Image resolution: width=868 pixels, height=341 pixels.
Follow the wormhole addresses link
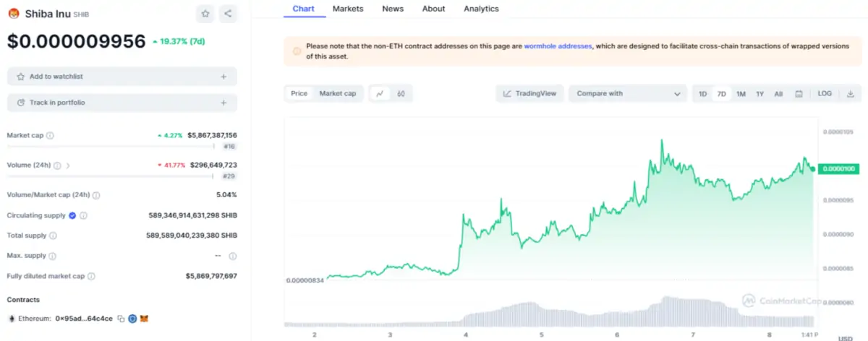tap(558, 46)
